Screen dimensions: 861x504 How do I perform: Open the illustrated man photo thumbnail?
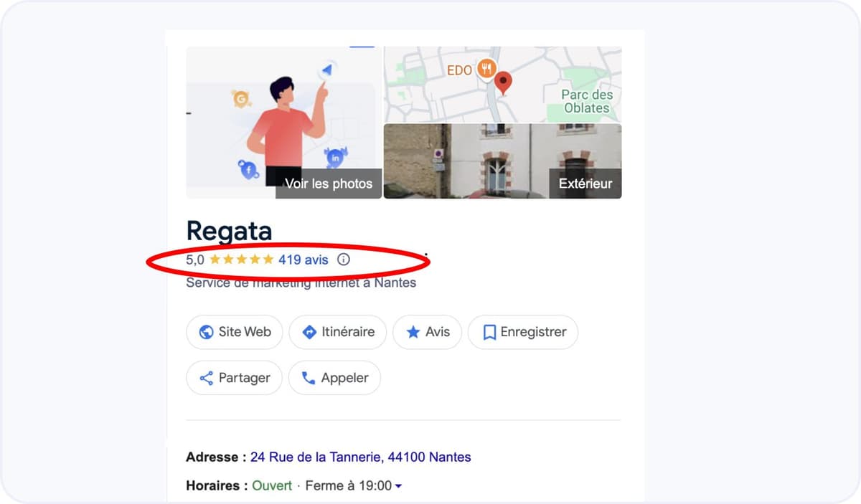(283, 122)
